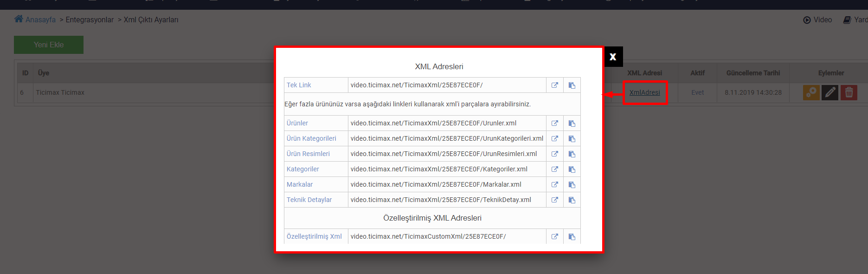Click the XML Adresi column header
Image resolution: width=868 pixels, height=274 pixels.
(644, 73)
